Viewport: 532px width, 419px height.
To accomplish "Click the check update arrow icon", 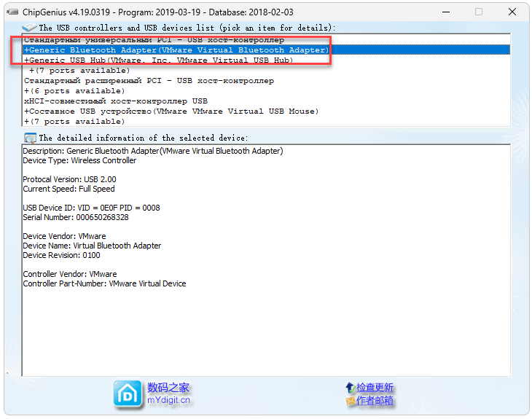I will point(350,387).
